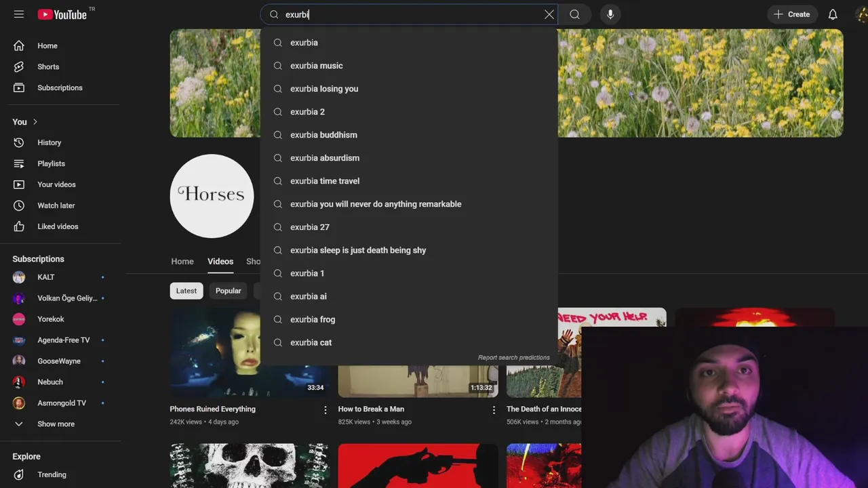Open 'How to Break a Man' title
The height and width of the screenshot is (488, 868).
[371, 409]
